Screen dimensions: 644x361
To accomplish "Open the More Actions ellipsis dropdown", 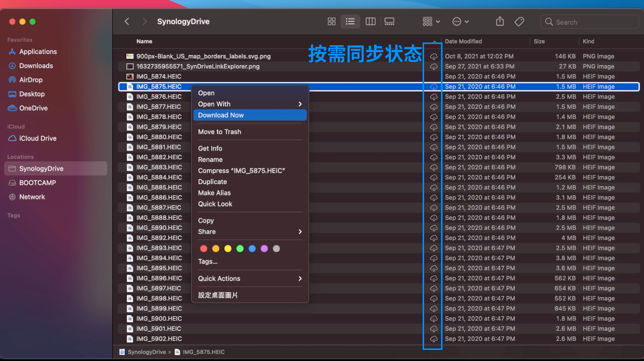I will coord(460,21).
